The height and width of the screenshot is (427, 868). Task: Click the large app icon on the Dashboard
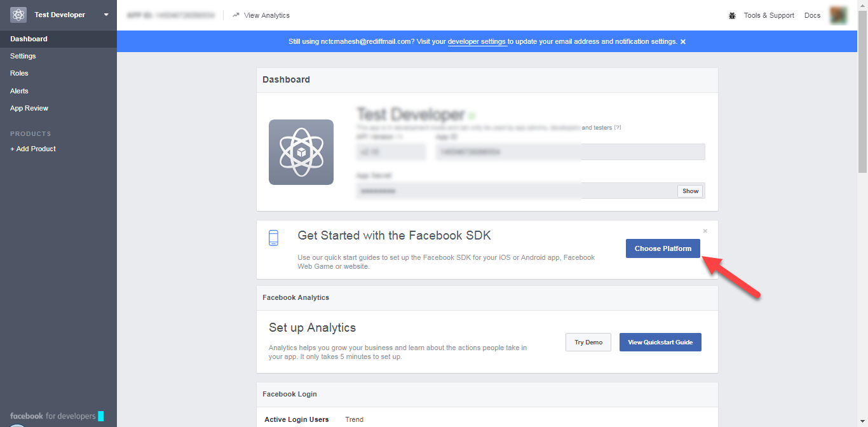pyautogui.click(x=301, y=152)
